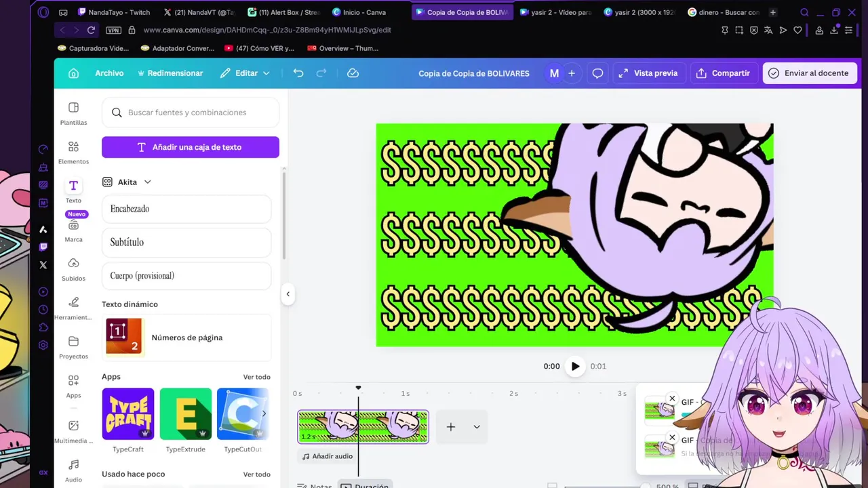Image resolution: width=868 pixels, height=488 pixels.
Task: Expand the Editar mode dropdown
Action: [x=245, y=73]
